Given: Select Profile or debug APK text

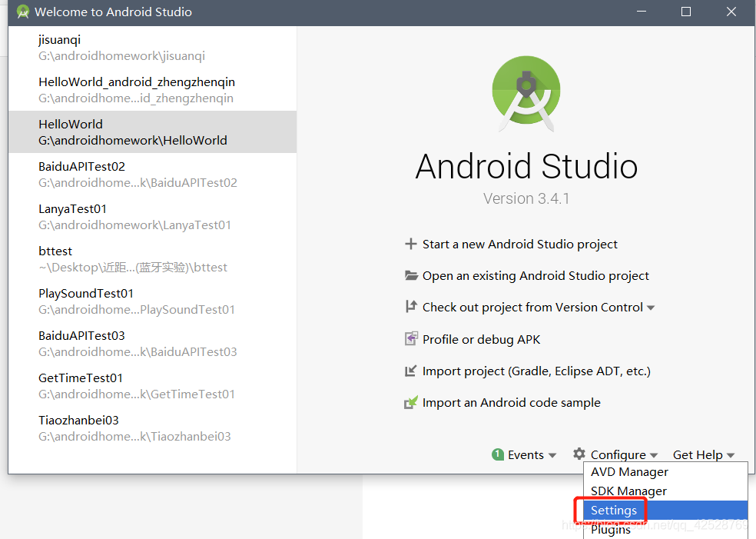Looking at the screenshot, I should tap(481, 339).
